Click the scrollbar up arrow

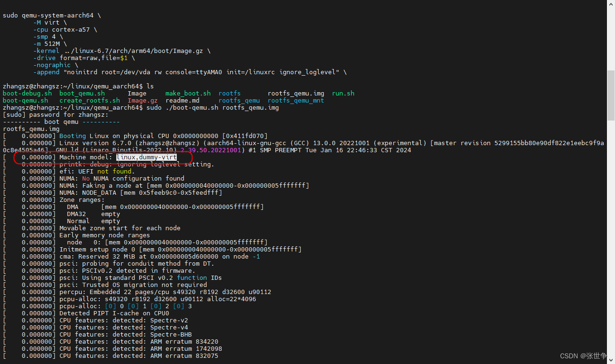tap(611, 4)
